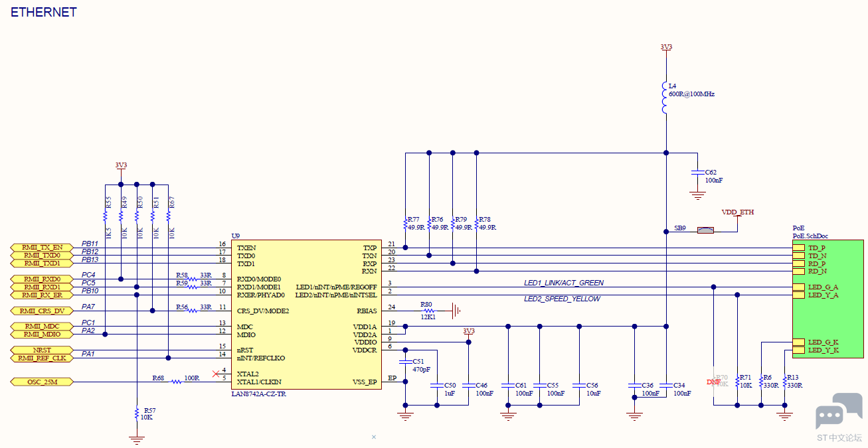Click the LED1_LINK/ACT_GREEN net label
Viewport: 868px width, 448px height.
tap(564, 283)
